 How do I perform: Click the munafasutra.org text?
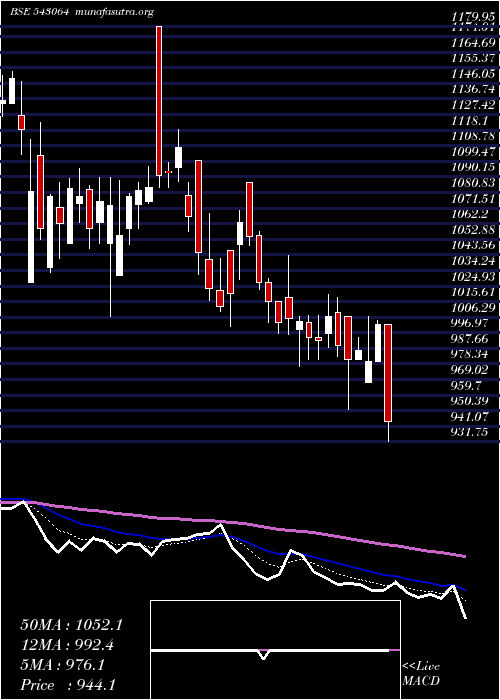click(x=113, y=12)
